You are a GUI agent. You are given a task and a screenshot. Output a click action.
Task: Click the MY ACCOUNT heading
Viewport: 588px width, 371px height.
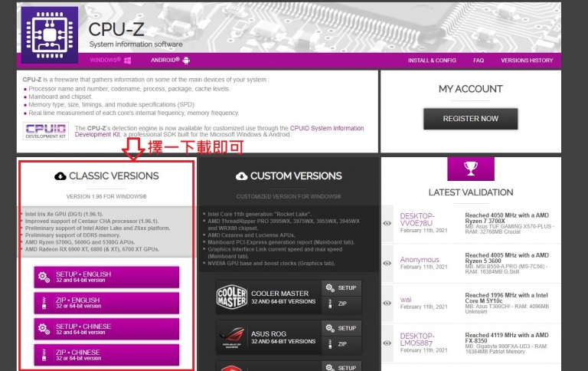(471, 89)
